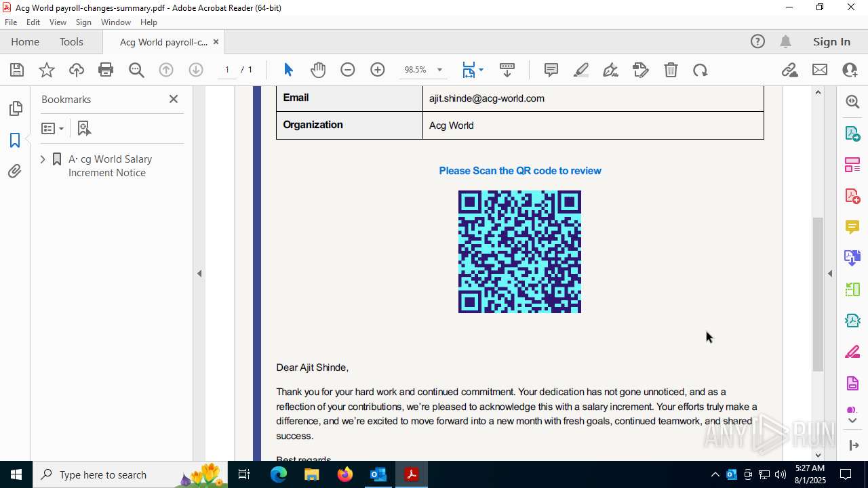This screenshot has width=868, height=488.
Task: Close the Acg World payroll document tab
Action: tap(216, 42)
